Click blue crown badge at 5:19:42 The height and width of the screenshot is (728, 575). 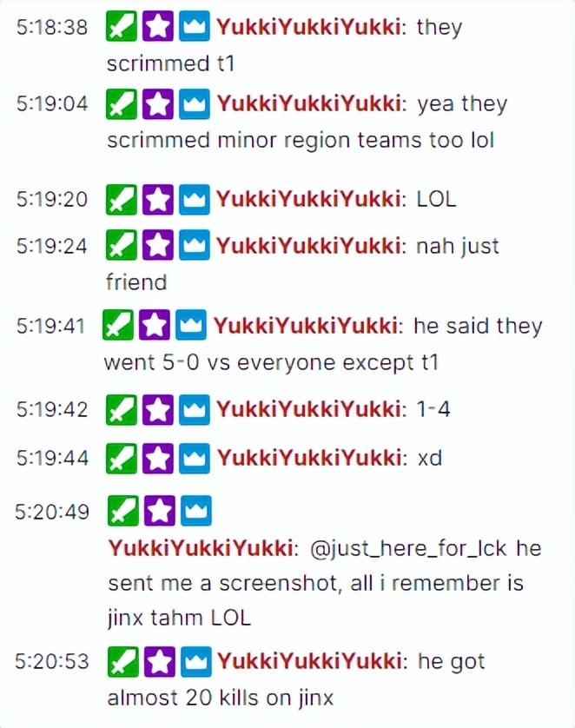click(x=195, y=410)
